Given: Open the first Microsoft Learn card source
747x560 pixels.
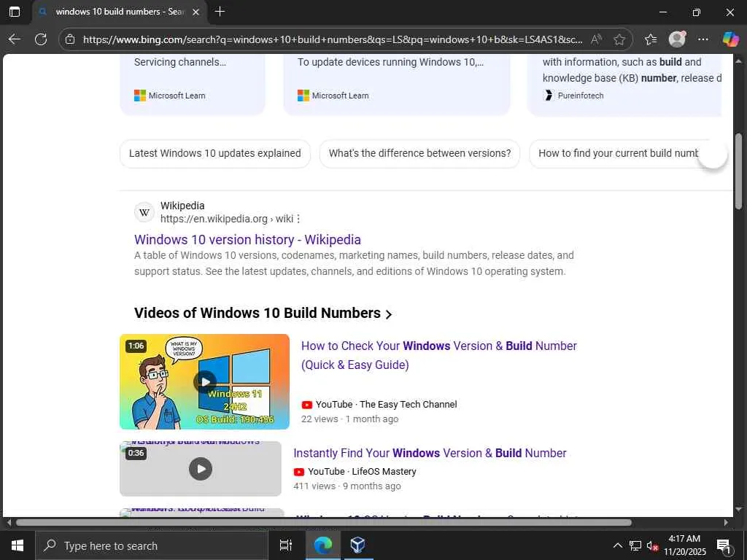Looking at the screenshot, I should pyautogui.click(x=169, y=96).
